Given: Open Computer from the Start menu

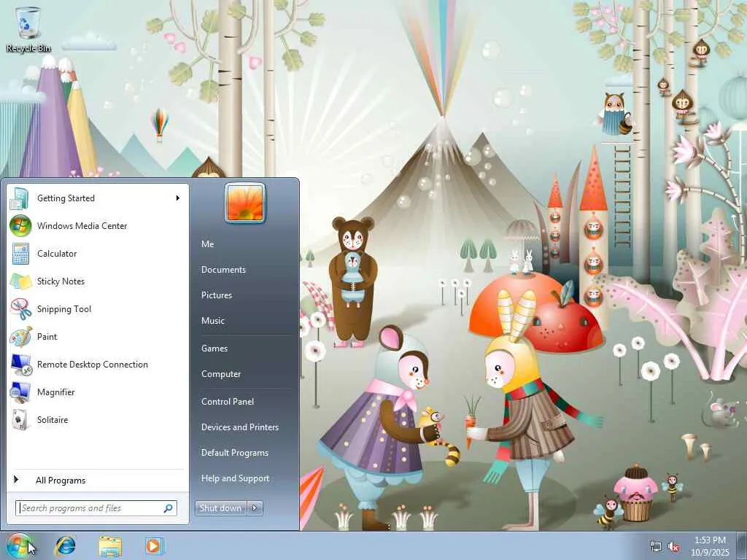Looking at the screenshot, I should click(x=221, y=374).
